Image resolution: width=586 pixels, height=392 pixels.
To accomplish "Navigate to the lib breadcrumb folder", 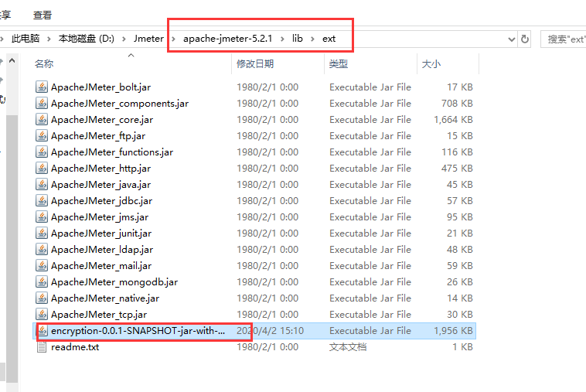I will point(298,39).
